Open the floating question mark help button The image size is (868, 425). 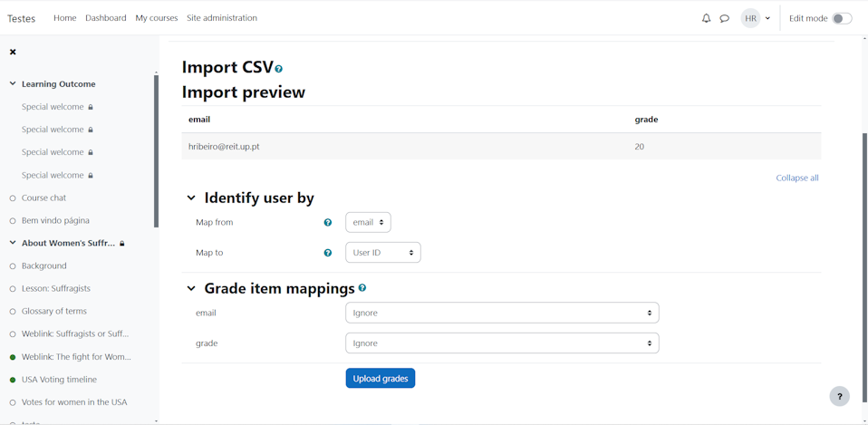(839, 396)
